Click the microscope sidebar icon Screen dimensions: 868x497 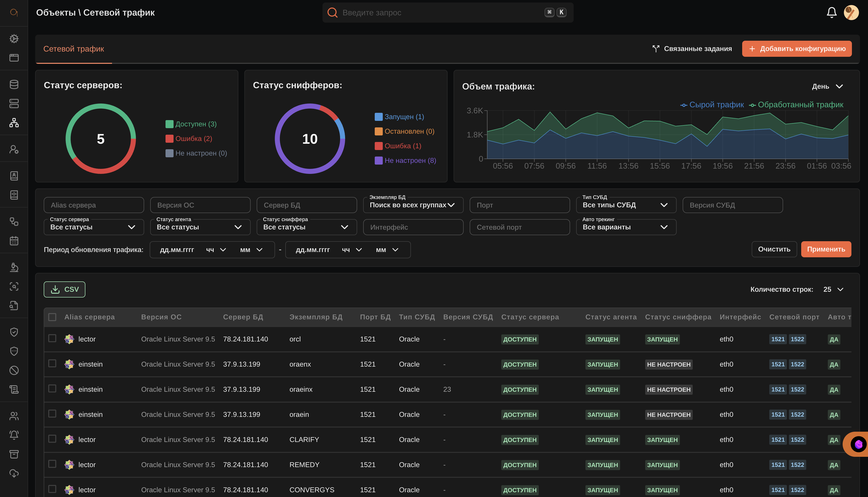click(x=14, y=267)
